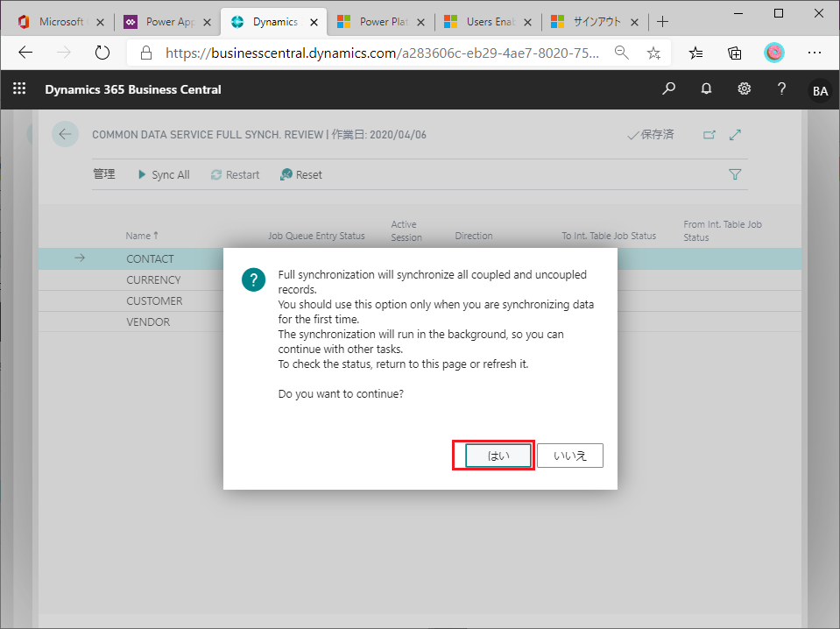This screenshot has width=840, height=629.
Task: Open the page in a new window
Action: click(709, 135)
